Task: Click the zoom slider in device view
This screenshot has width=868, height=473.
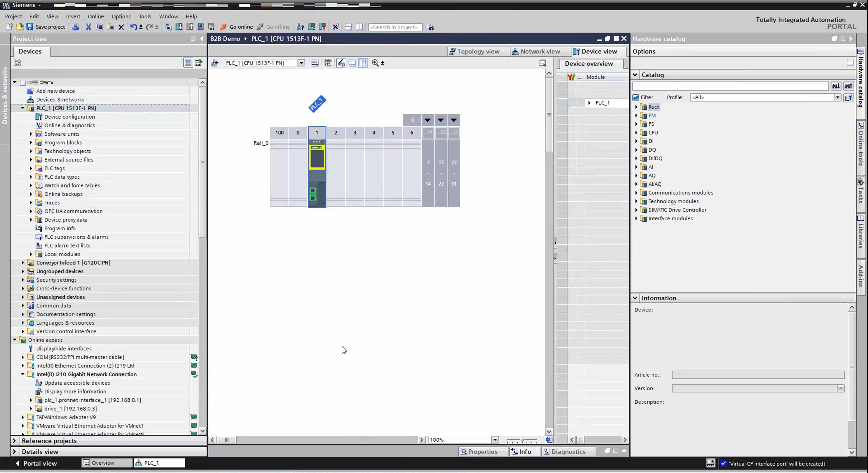Action: click(522, 440)
